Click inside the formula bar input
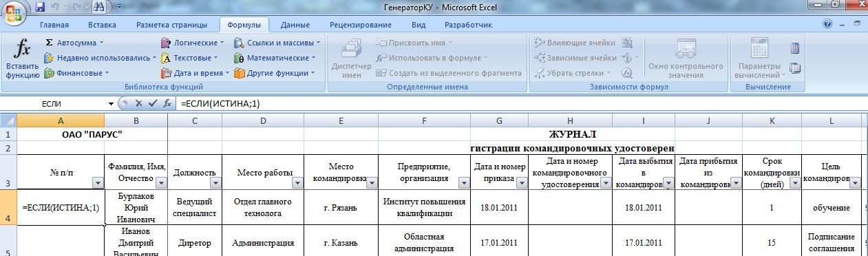This screenshot has width=868, height=256. [520, 103]
